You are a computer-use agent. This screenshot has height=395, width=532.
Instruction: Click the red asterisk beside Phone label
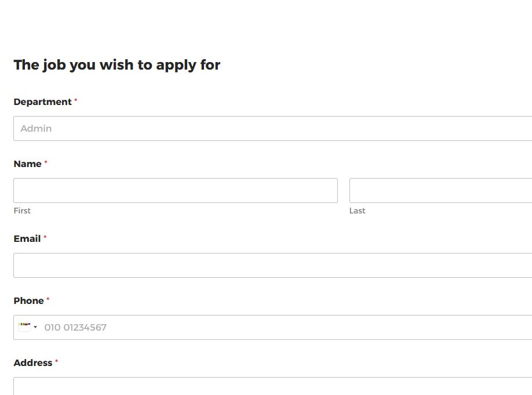[x=48, y=299]
